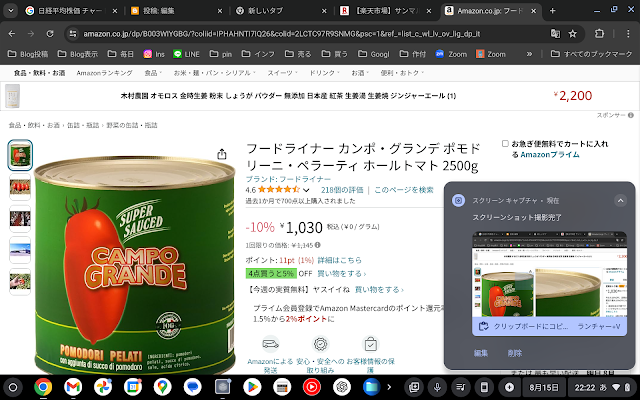
Task: Open the Messages app on the shelf
Action: (193, 387)
